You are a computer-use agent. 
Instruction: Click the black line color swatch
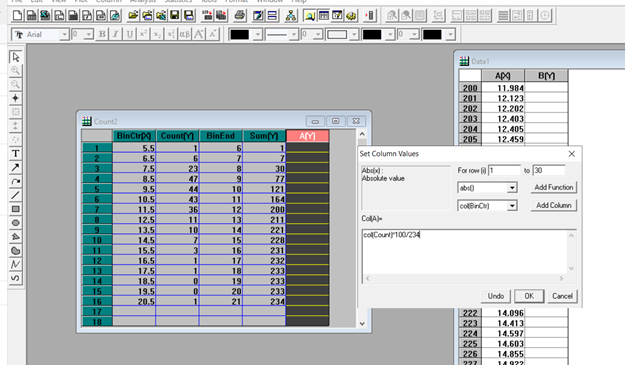click(x=240, y=35)
